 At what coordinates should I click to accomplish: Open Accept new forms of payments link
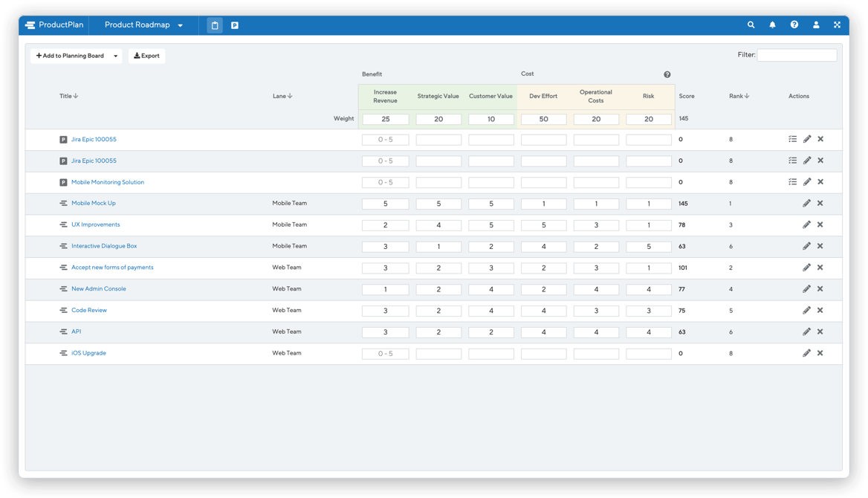pyautogui.click(x=112, y=268)
